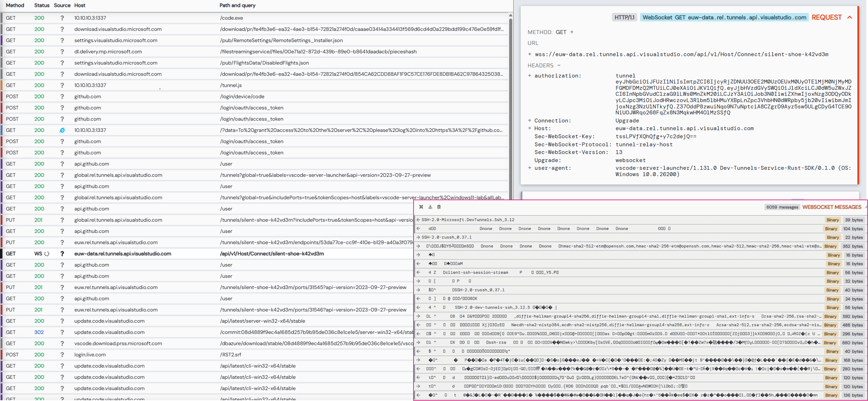Click the Binary tag on the 352 bytes message

click(830, 246)
